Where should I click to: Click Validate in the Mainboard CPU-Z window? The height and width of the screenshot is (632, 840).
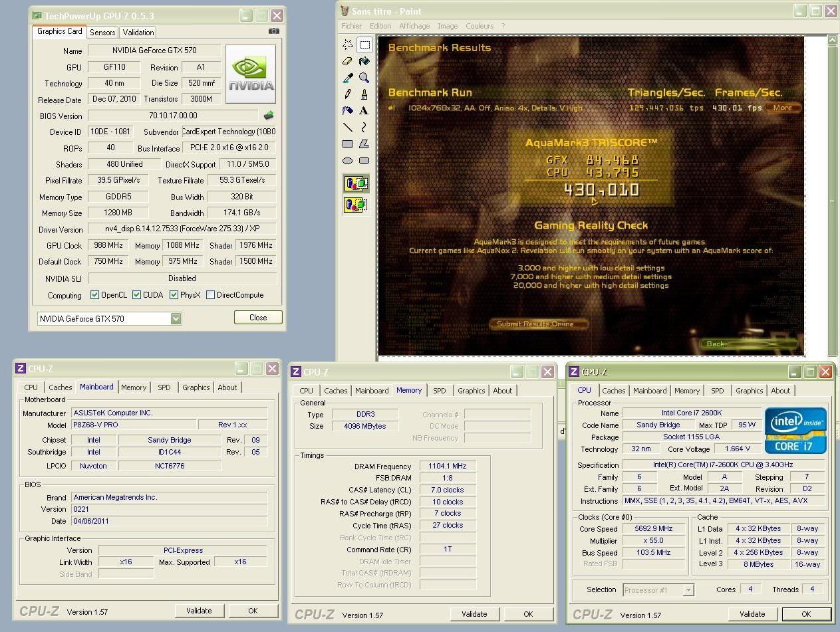(x=199, y=611)
